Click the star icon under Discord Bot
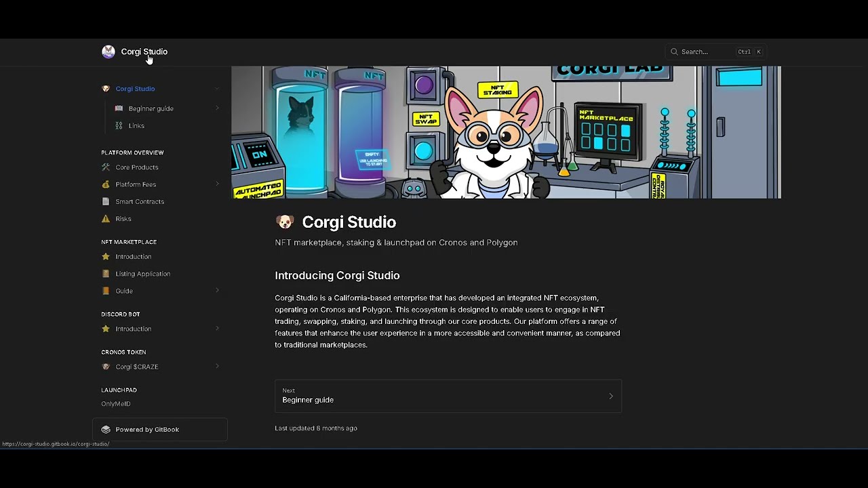Viewport: 868px width, 488px height. [x=106, y=329]
